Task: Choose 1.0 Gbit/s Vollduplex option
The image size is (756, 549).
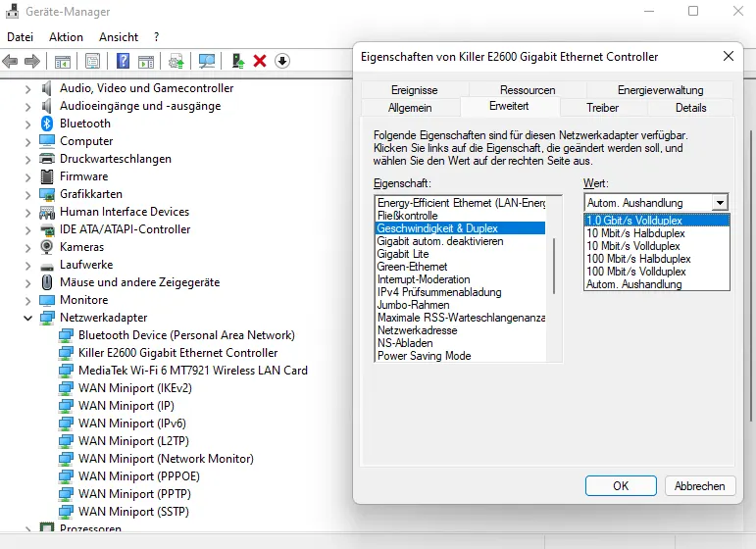Action: (x=657, y=221)
